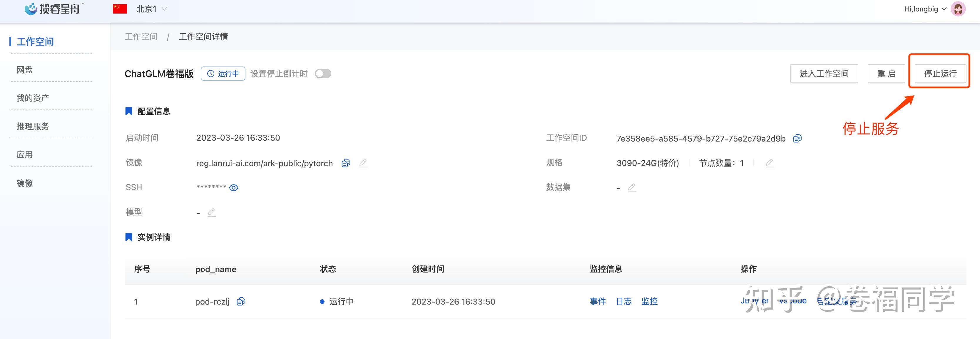Click the 状态 column header
Viewport: 980px width, 339px height.
328,269
